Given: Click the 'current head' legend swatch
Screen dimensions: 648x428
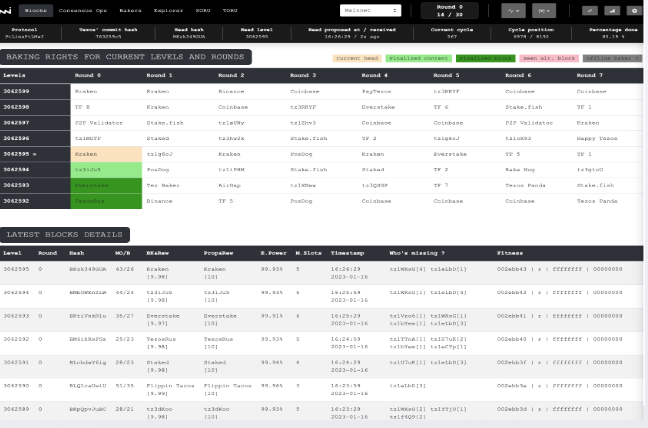Looking at the screenshot, I should point(357,58).
